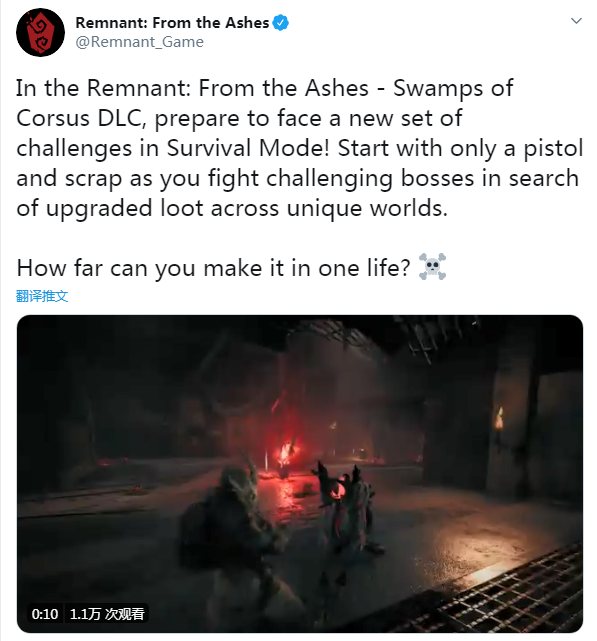Click the 'upgraded loot across unique worlds' line
The width and height of the screenshot is (597, 641).
[247, 208]
